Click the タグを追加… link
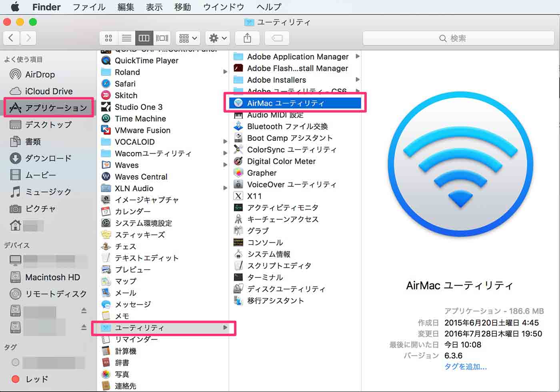560x392 pixels. [466, 366]
